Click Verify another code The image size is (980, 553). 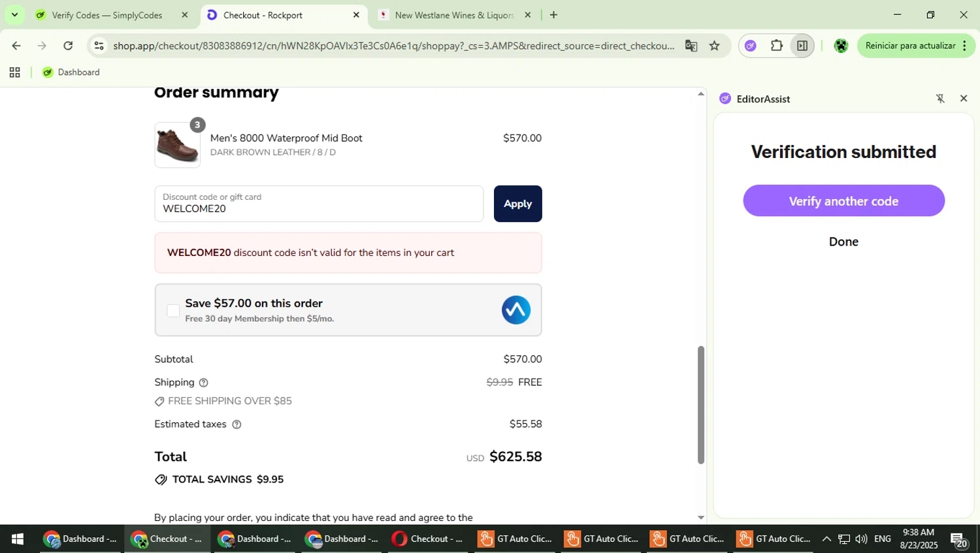pos(843,200)
